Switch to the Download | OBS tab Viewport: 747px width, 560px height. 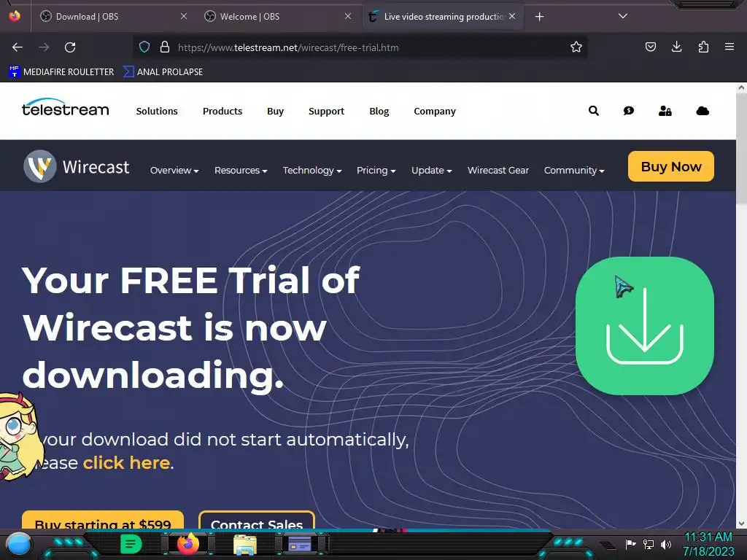(113, 17)
